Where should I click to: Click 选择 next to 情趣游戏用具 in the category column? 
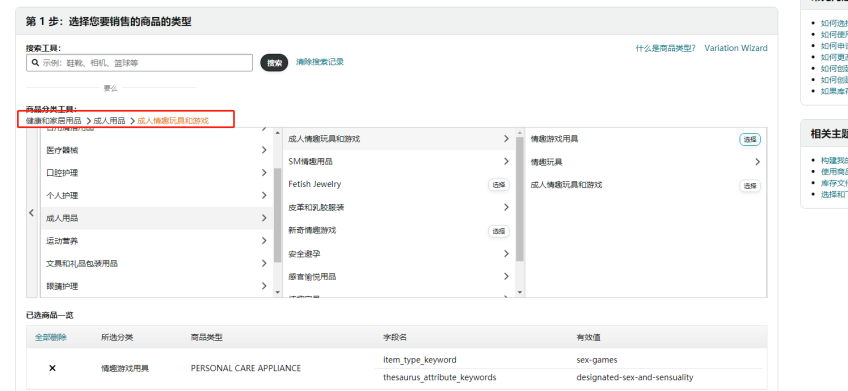tap(750, 140)
